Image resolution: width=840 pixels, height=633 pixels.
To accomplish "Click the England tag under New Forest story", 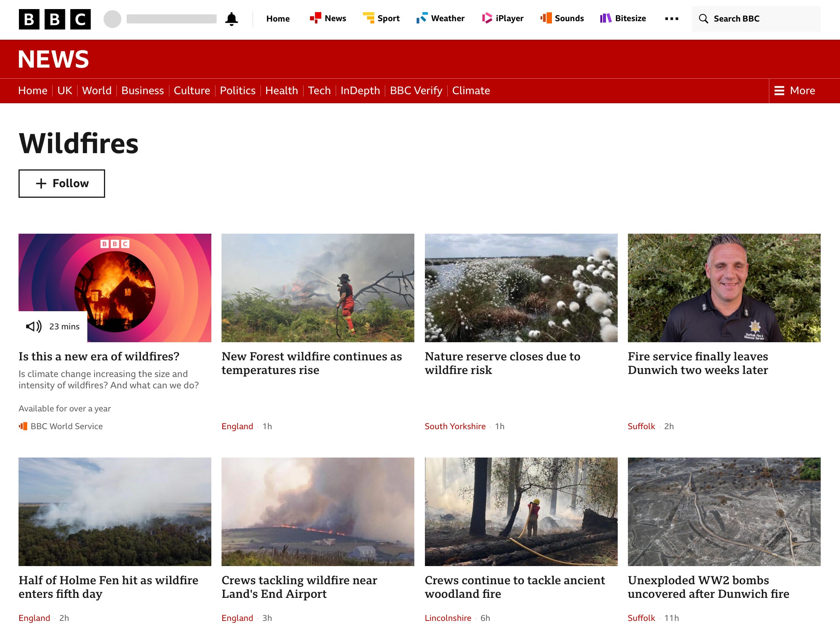I will 237,426.
